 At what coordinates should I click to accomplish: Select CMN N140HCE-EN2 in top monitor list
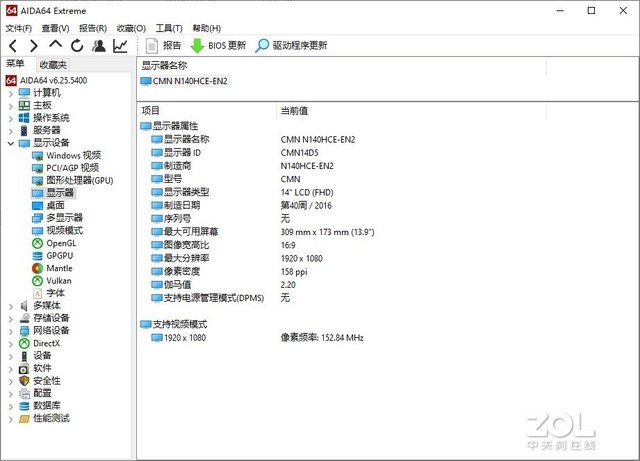[x=184, y=81]
